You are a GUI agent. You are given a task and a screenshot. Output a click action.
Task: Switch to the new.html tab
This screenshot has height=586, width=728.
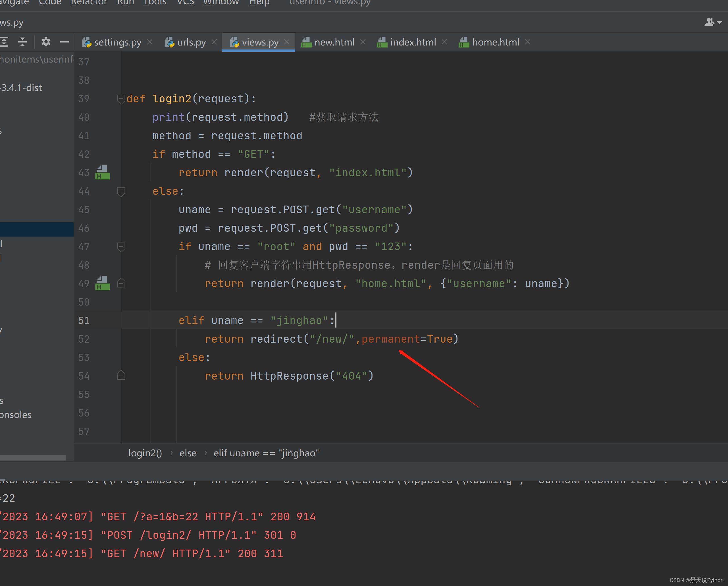(334, 42)
